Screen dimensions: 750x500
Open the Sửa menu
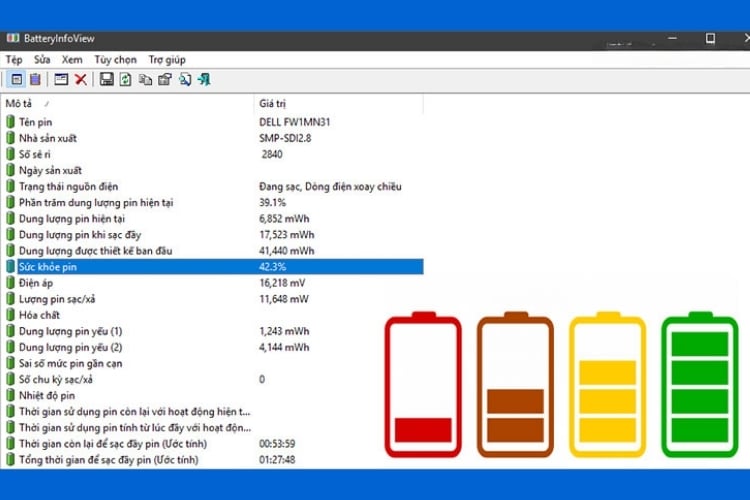pos(43,59)
